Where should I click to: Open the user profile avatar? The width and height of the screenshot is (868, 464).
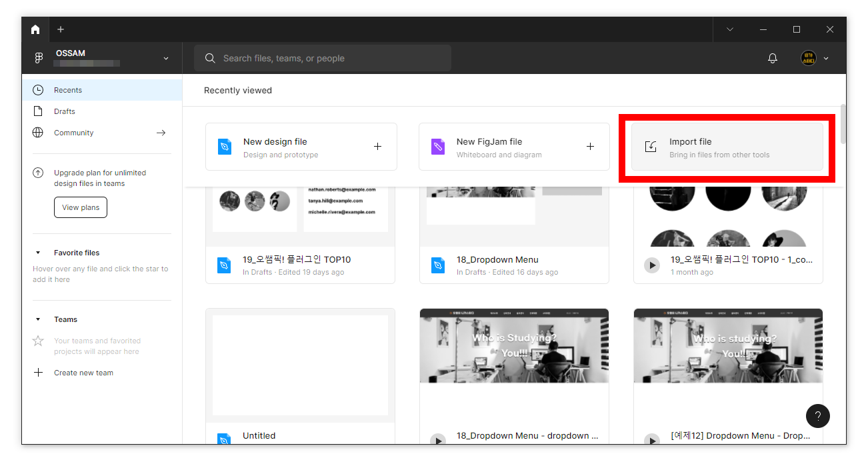pyautogui.click(x=809, y=59)
